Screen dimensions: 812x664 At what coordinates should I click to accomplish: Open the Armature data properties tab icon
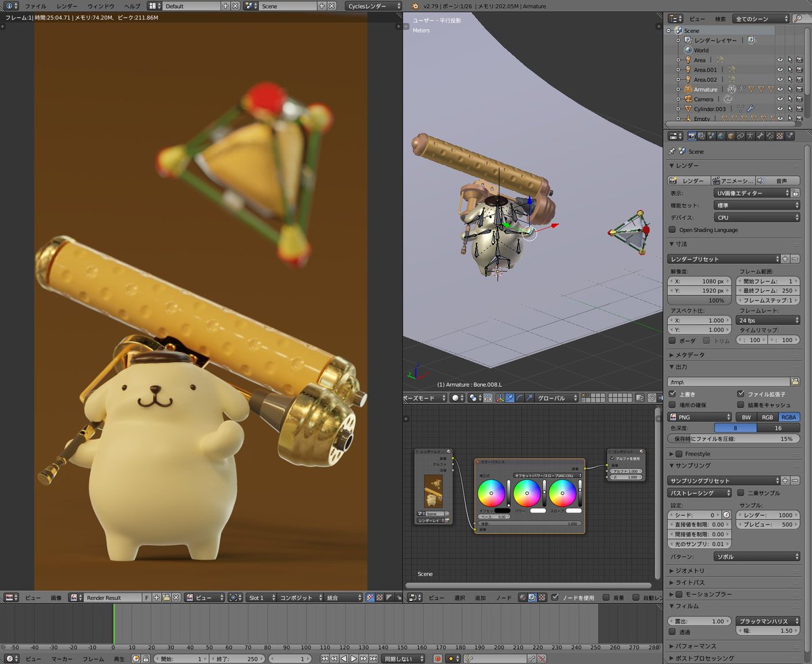[750, 136]
